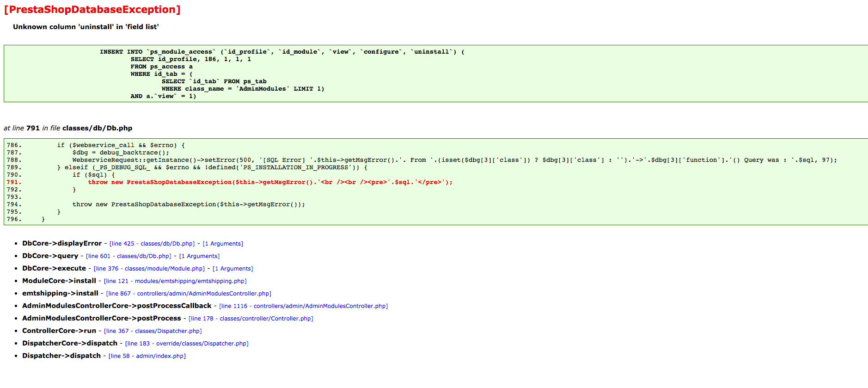This screenshot has width=868, height=388.
Task: Open 'line 376 - classes/module/Module.php' link
Action: [149, 269]
